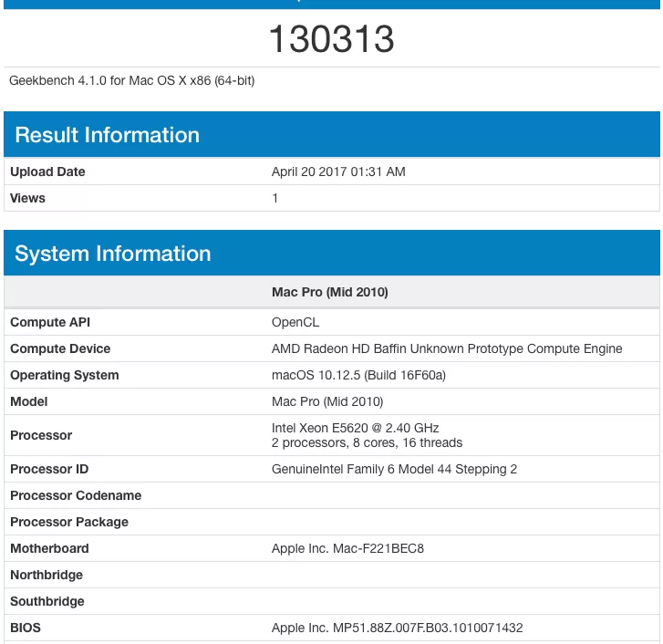Select the 2 processors, 8 cores, 16 threads line
663x644 pixels.
(367, 442)
